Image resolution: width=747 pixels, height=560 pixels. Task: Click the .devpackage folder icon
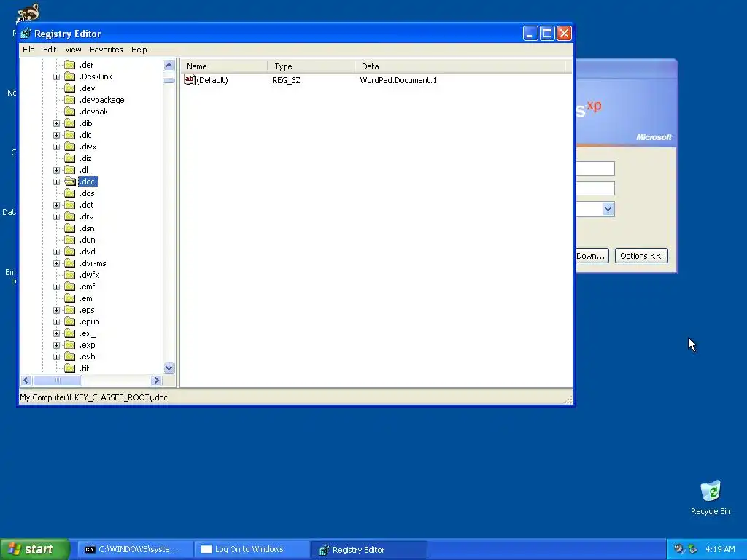tap(69, 100)
